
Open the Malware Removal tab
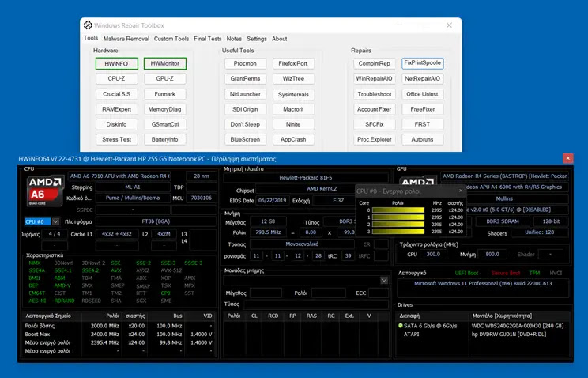click(x=126, y=39)
